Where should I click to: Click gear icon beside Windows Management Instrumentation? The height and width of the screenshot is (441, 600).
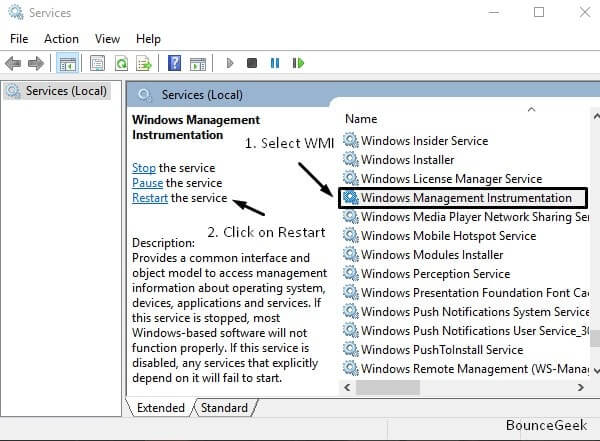351,197
